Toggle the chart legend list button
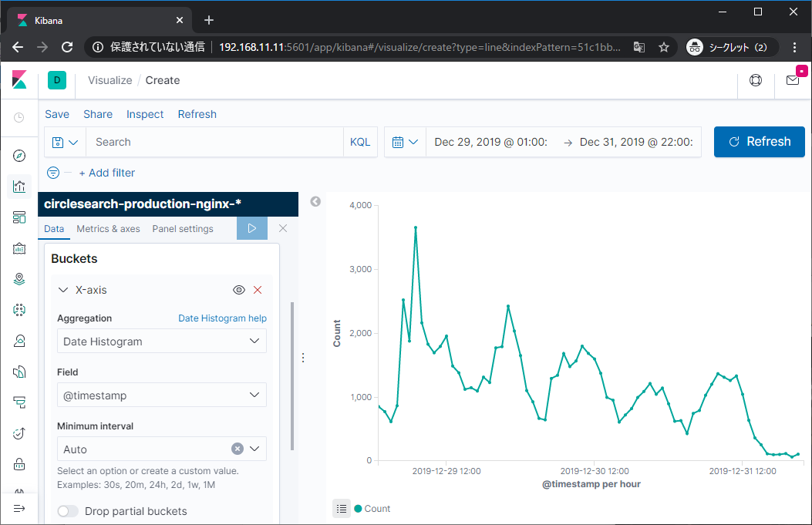Image resolution: width=812 pixels, height=525 pixels. (341, 509)
